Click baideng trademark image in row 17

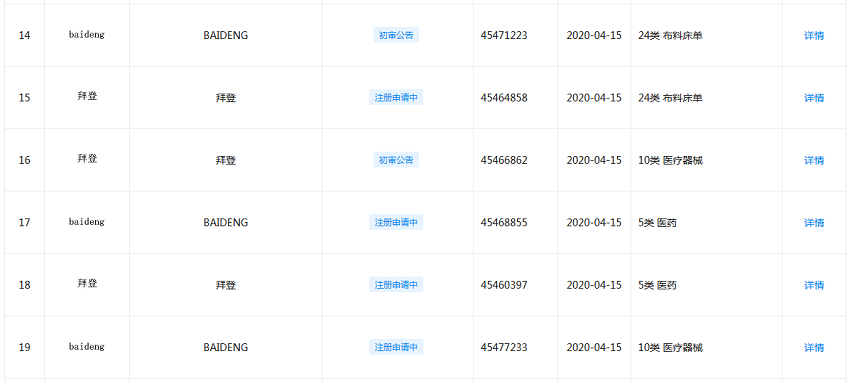[87, 222]
